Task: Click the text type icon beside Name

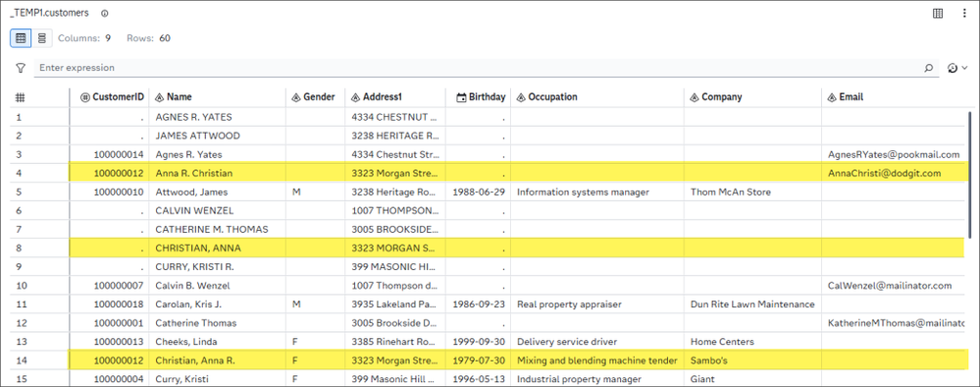Action: pos(159,97)
